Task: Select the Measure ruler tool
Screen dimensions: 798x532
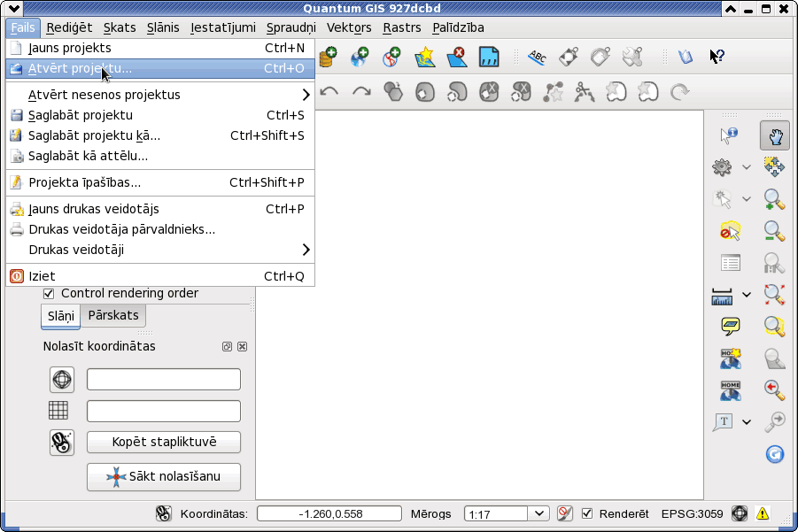Action: (x=722, y=295)
